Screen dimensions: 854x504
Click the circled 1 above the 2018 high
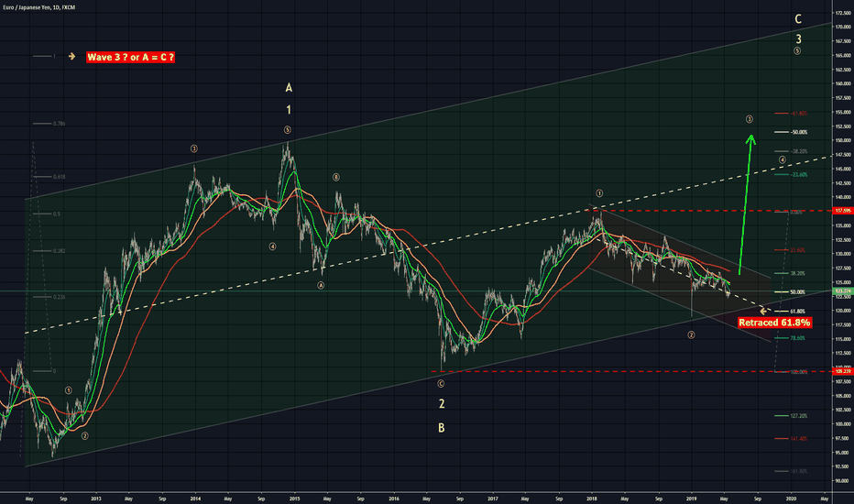[x=599, y=192]
